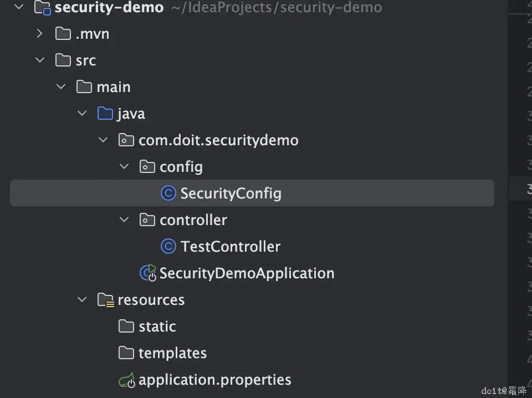Click the resources folder icon
This screenshot has width=532, height=398.
coord(105,300)
